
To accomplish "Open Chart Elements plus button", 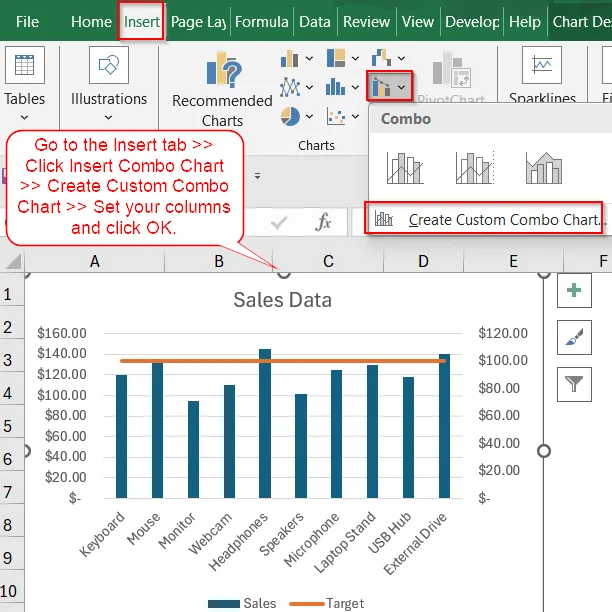I will (574, 290).
